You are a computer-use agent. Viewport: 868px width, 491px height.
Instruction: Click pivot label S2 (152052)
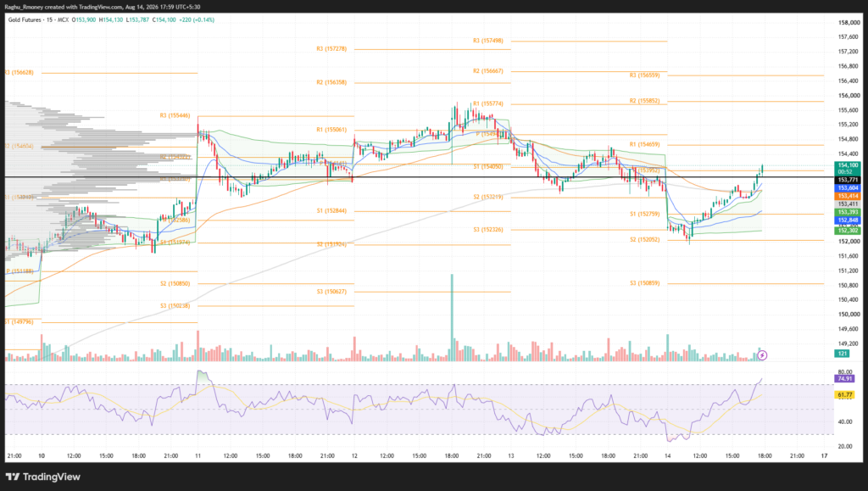point(644,240)
